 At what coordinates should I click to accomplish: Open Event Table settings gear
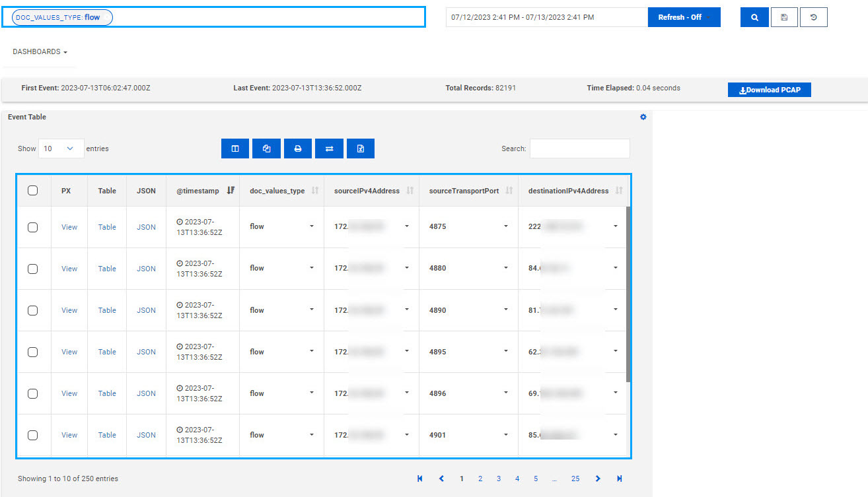point(643,117)
